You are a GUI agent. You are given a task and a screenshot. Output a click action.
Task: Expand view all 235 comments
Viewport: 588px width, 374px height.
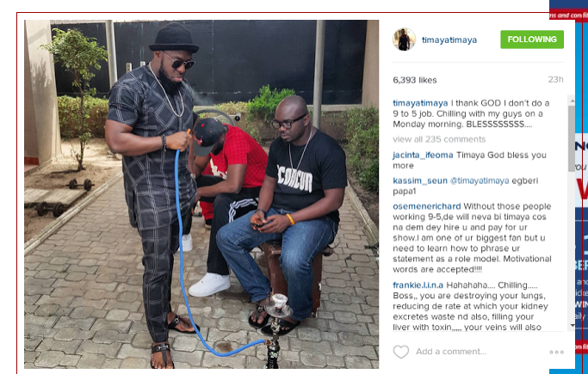point(439,139)
